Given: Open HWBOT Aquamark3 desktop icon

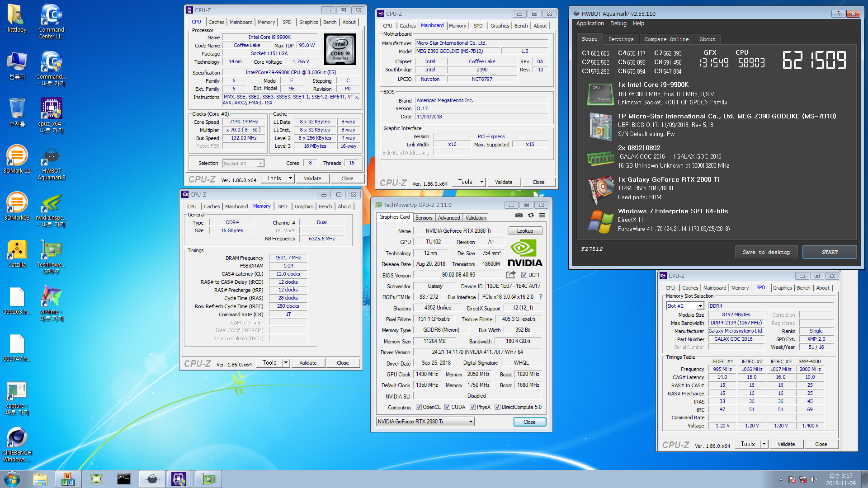Looking at the screenshot, I should pyautogui.click(x=52, y=163).
